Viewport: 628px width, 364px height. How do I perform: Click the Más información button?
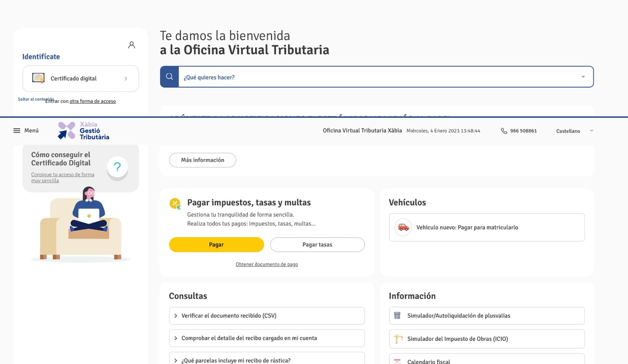pyautogui.click(x=202, y=160)
